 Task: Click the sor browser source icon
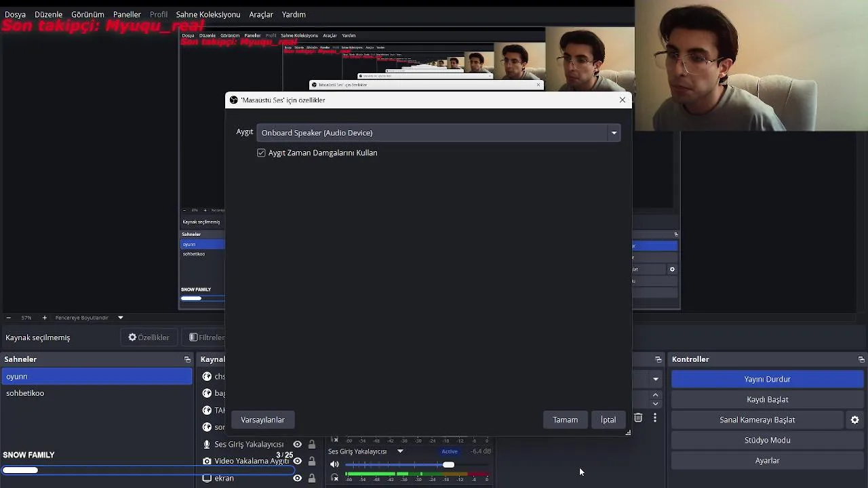click(x=207, y=427)
